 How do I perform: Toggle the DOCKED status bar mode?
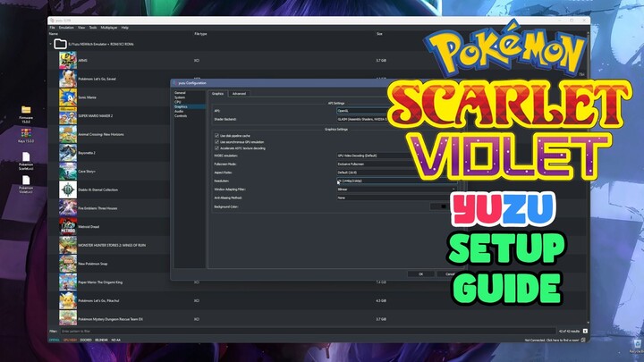(x=86, y=340)
